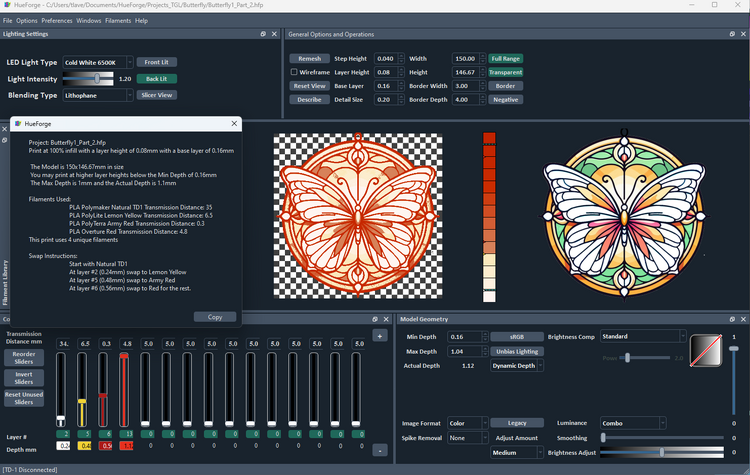Float the Model Geometry panel
750x475 pixels.
point(732,319)
